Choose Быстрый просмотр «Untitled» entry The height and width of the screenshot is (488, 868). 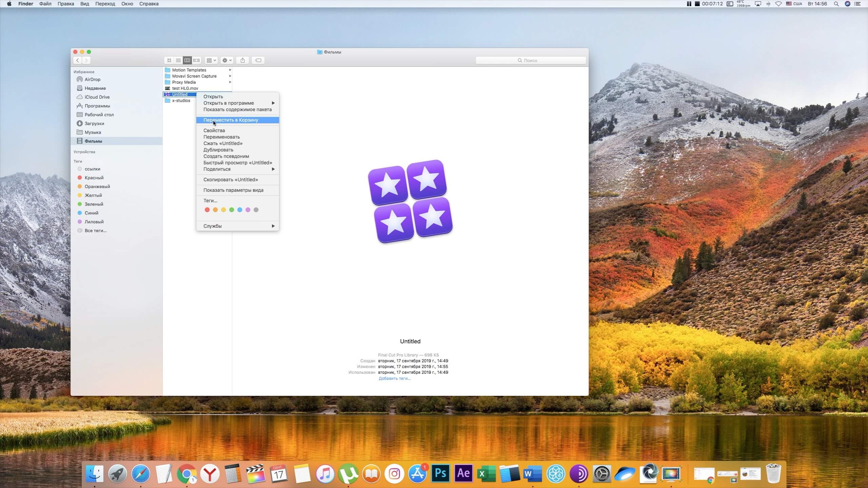237,163
